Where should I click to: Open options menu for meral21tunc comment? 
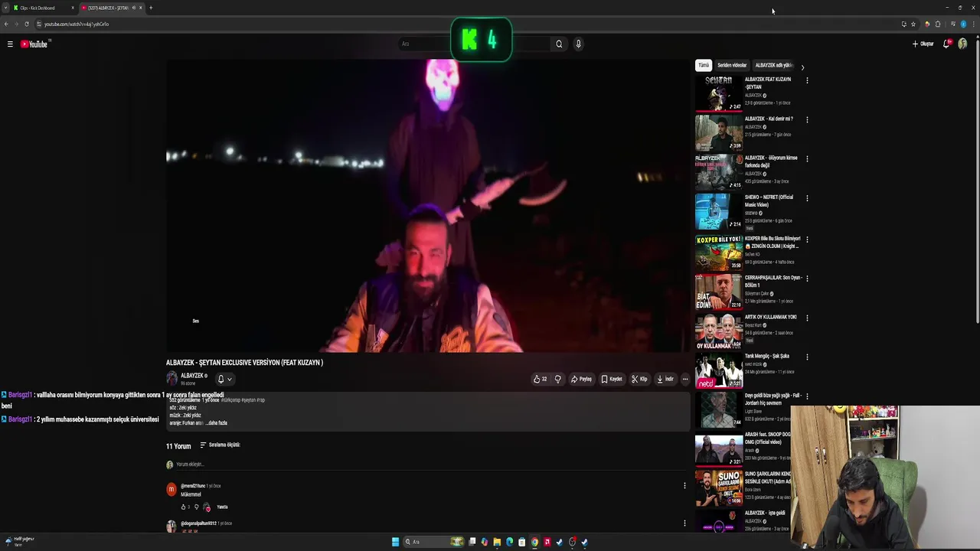tap(684, 486)
